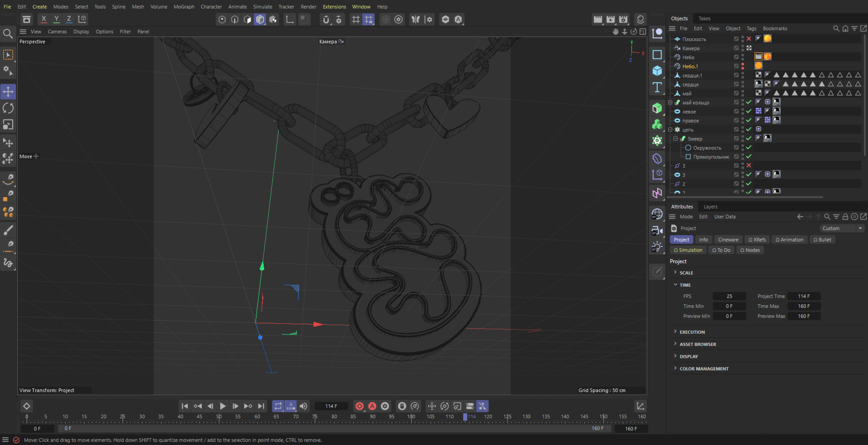
Task: Click the Cineware button
Action: coord(728,240)
